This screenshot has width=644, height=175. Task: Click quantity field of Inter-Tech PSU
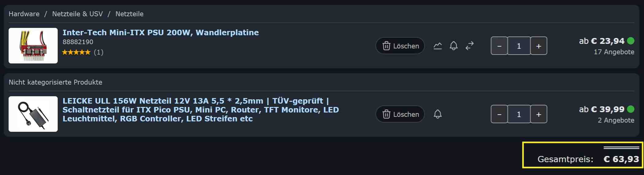point(519,46)
